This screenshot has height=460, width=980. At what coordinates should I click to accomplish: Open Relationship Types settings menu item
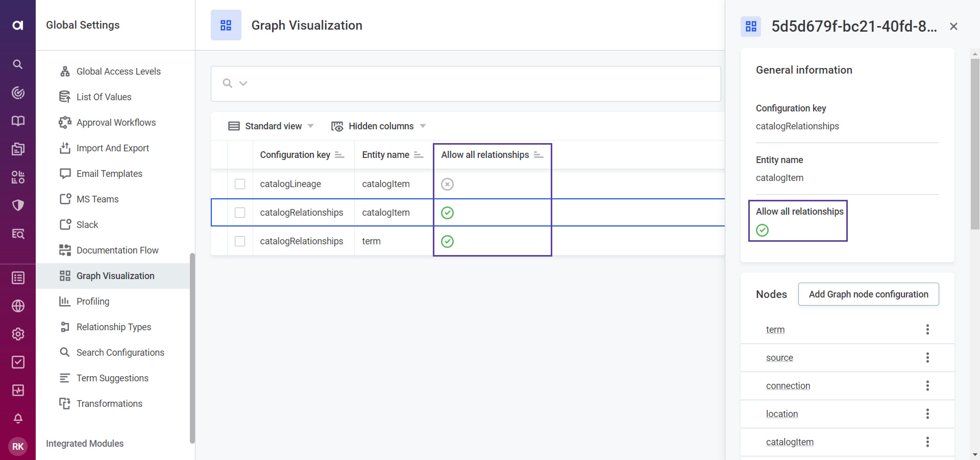tap(113, 327)
